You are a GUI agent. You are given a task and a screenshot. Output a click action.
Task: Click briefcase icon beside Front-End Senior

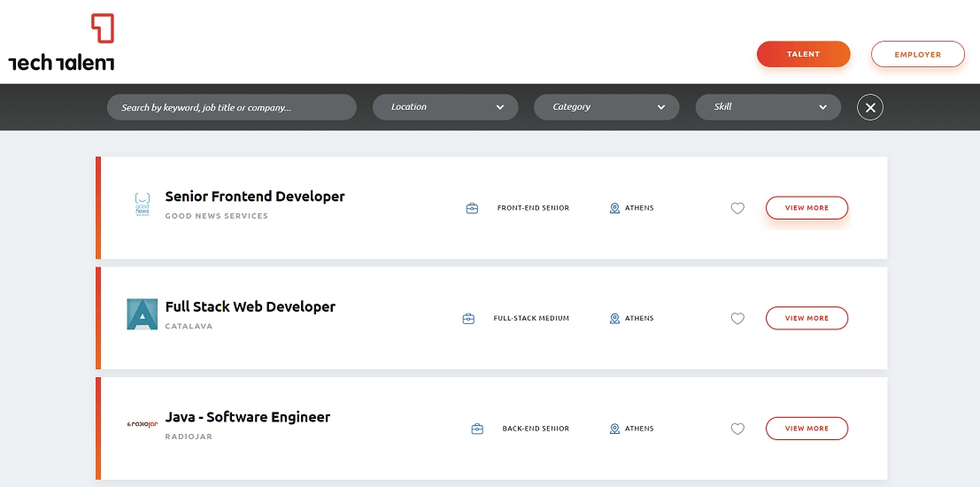click(473, 208)
